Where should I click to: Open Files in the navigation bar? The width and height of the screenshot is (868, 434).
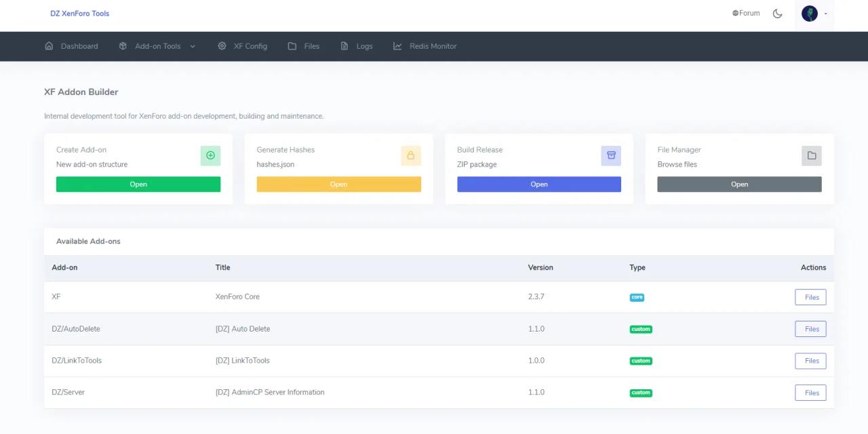(304, 46)
